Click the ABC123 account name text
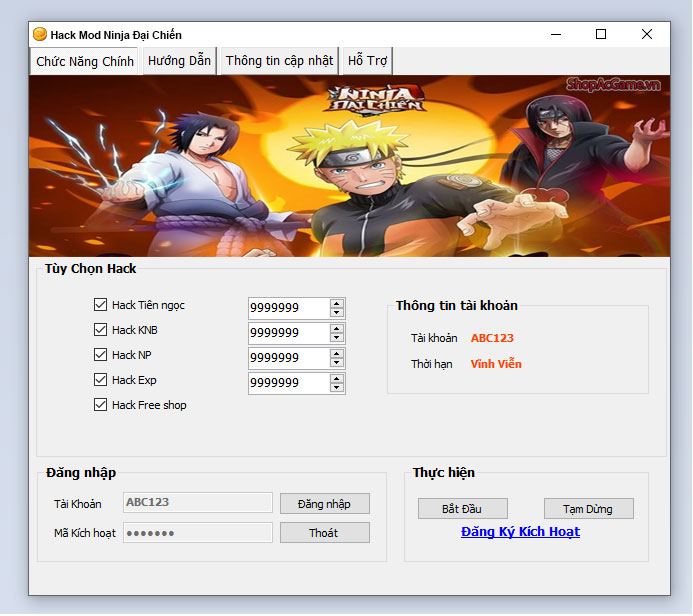693x616 pixels. [x=492, y=338]
